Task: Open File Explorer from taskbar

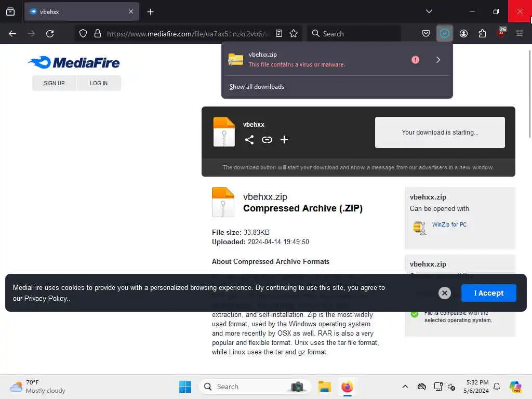Action: tap(324, 387)
